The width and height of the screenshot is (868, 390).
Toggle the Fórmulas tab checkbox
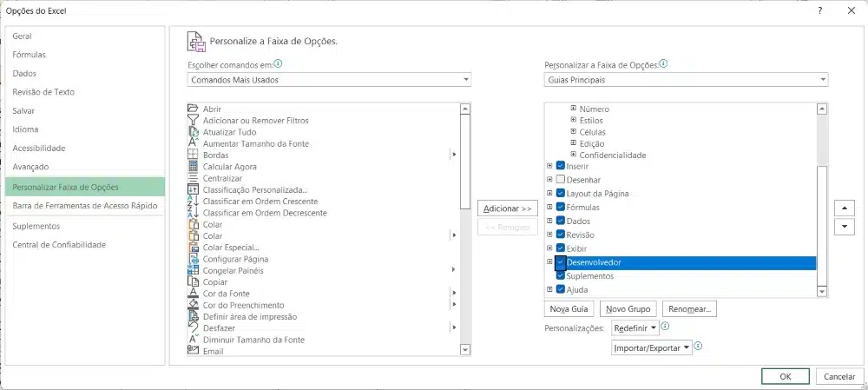560,208
